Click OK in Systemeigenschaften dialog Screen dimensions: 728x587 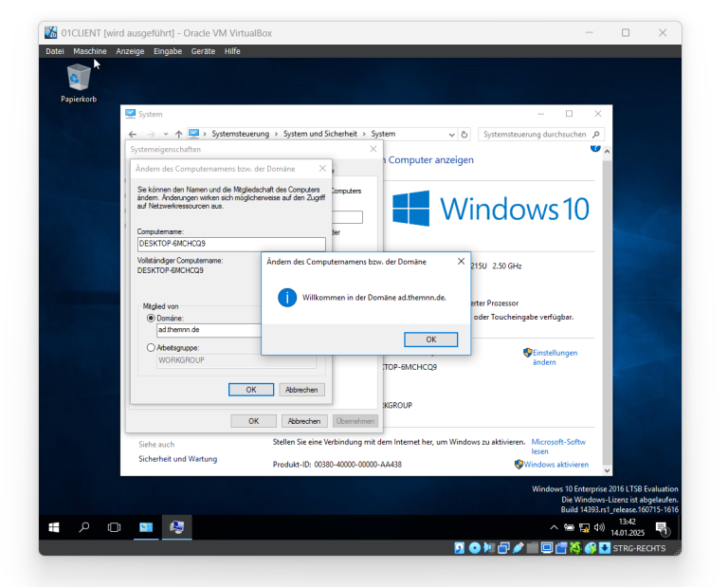253,421
